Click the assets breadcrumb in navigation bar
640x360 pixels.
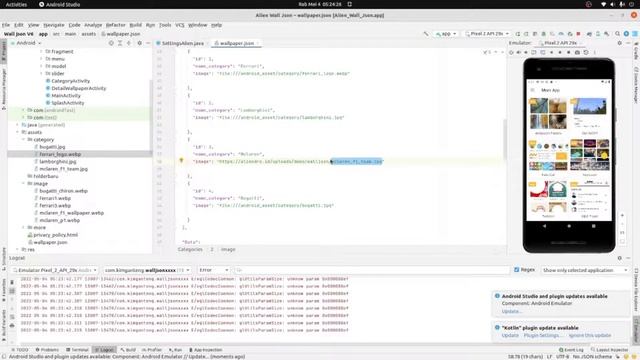(x=88, y=34)
